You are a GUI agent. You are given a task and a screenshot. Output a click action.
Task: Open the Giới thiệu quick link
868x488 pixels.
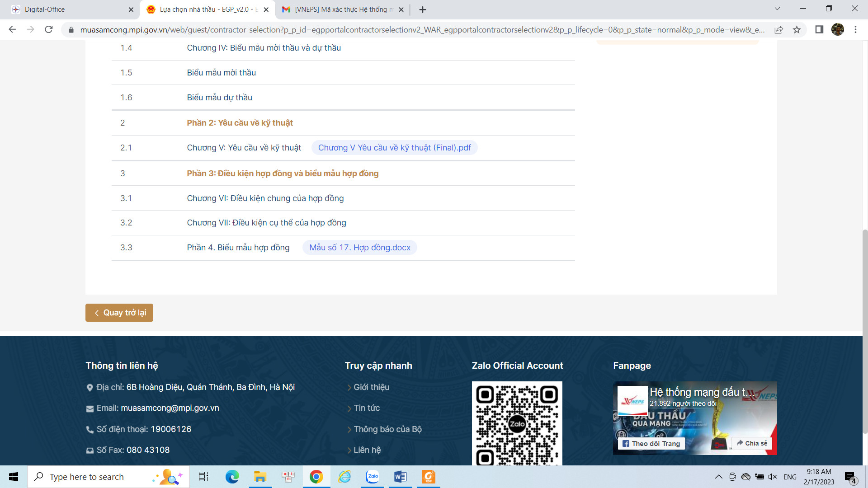371,387
